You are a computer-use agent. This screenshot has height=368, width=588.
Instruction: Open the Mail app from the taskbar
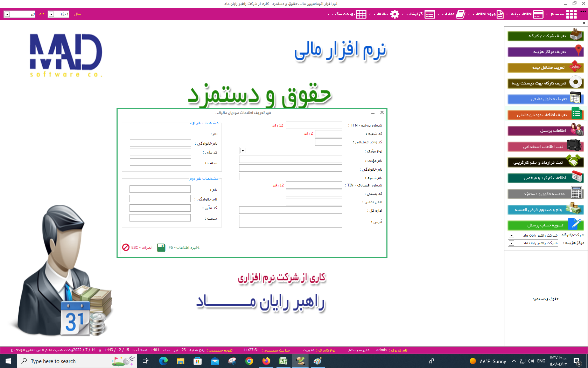215,361
